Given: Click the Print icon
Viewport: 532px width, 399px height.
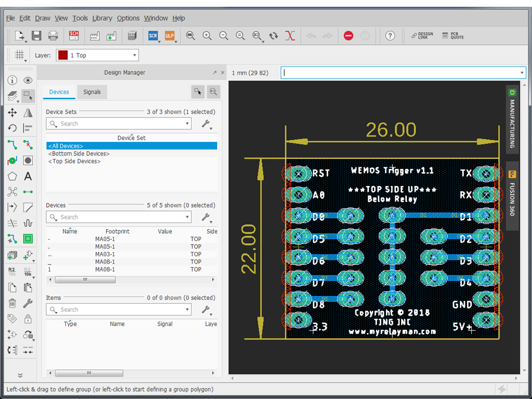Looking at the screenshot, I should pos(53,36).
